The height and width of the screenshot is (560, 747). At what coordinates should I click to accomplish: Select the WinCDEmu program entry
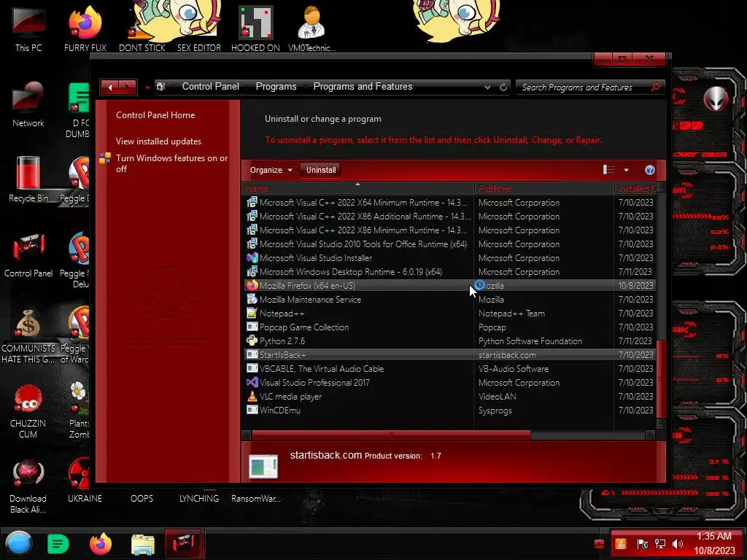click(x=449, y=410)
